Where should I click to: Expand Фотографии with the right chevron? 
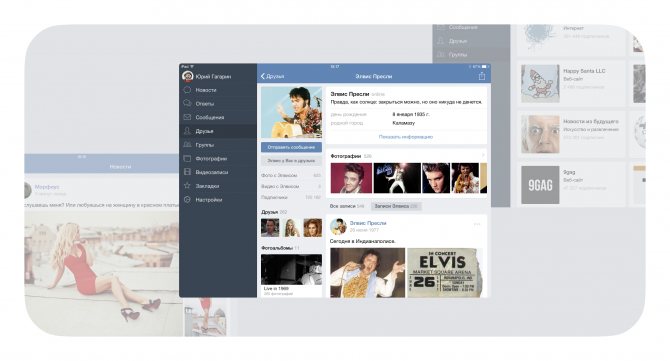click(x=483, y=156)
